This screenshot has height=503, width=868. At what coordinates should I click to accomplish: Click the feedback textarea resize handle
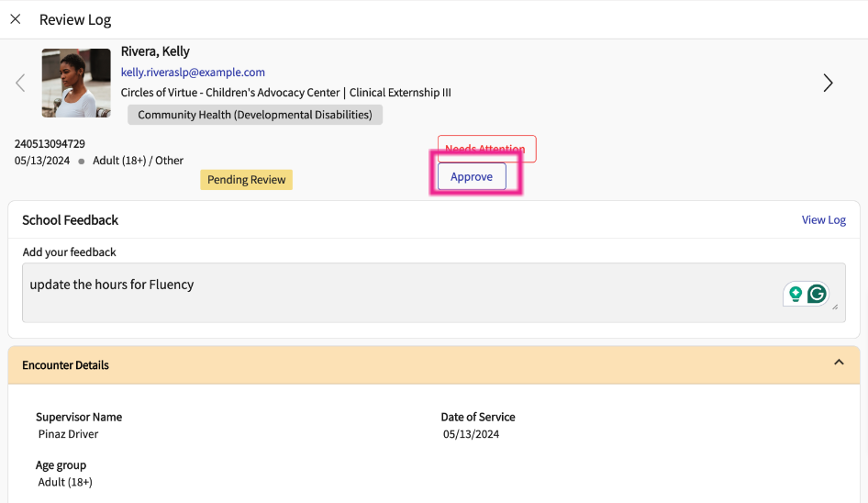click(835, 307)
